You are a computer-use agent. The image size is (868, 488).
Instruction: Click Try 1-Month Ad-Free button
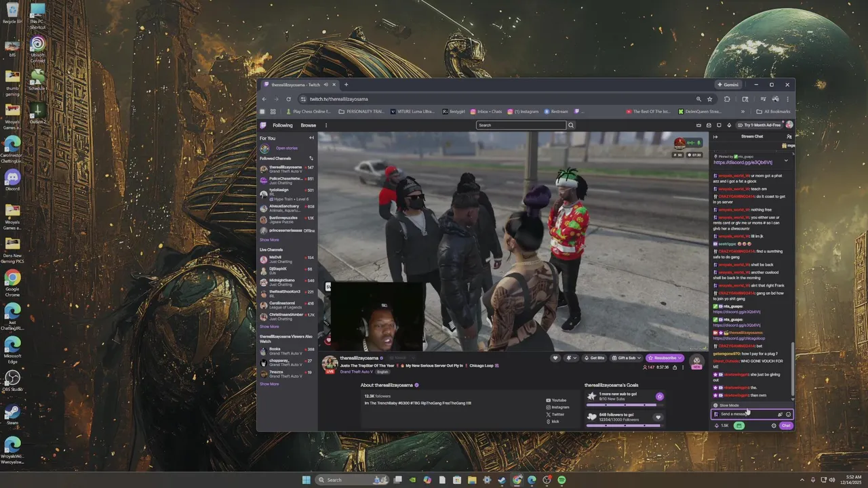[x=759, y=125]
